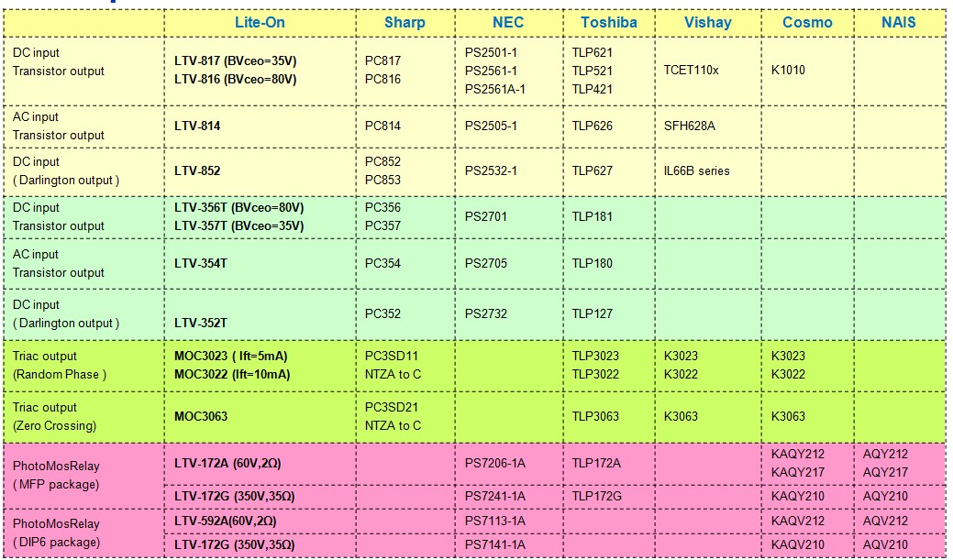This screenshot has width=953, height=560.
Task: Click NEC PS2505-1
Action: (x=491, y=126)
